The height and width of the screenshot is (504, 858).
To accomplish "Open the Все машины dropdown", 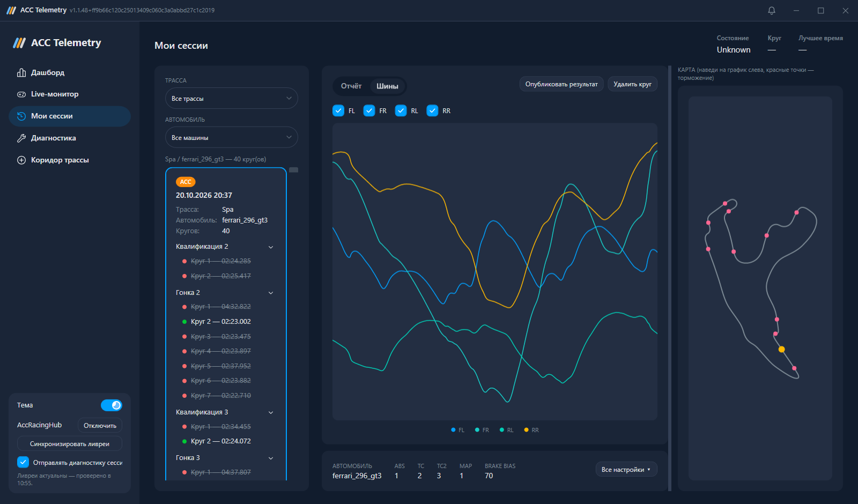I will [x=232, y=137].
